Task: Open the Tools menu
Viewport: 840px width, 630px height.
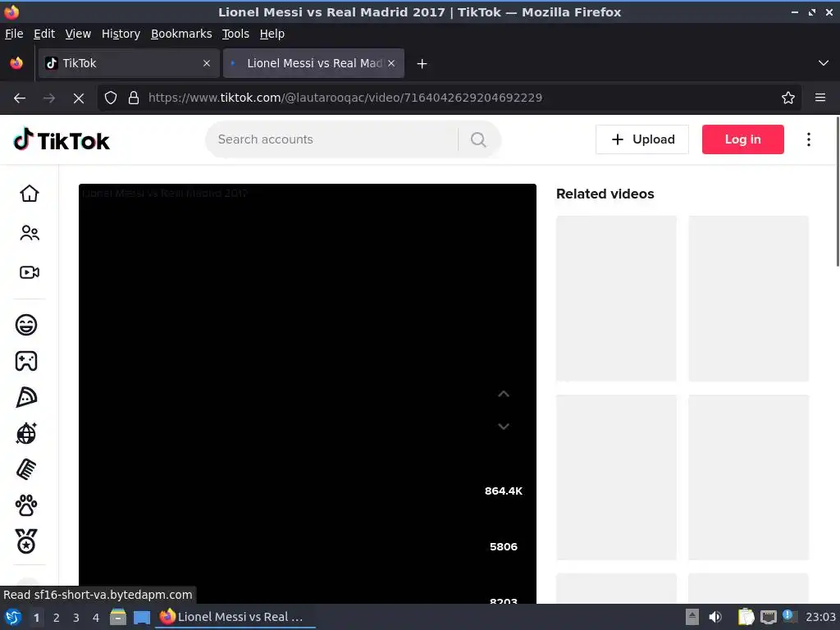Action: [235, 34]
